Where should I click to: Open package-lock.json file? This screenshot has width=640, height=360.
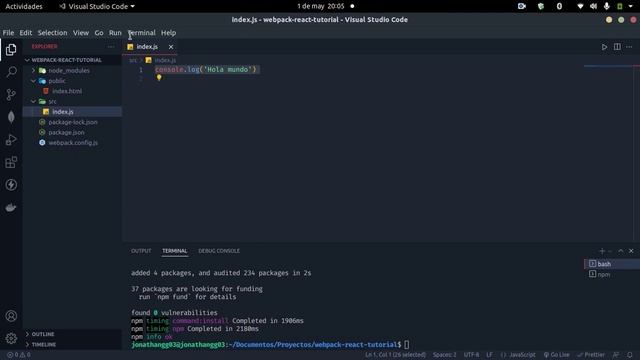[x=73, y=122]
